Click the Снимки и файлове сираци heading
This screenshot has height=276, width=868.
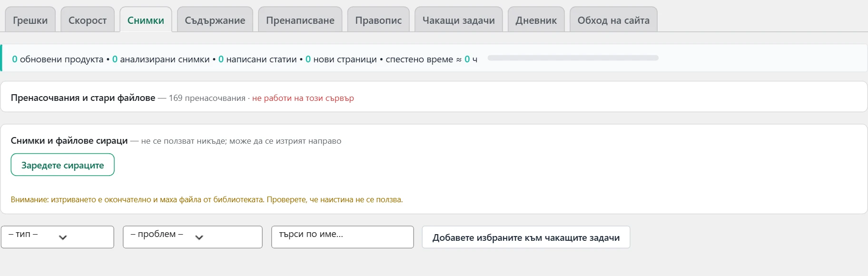[69, 140]
